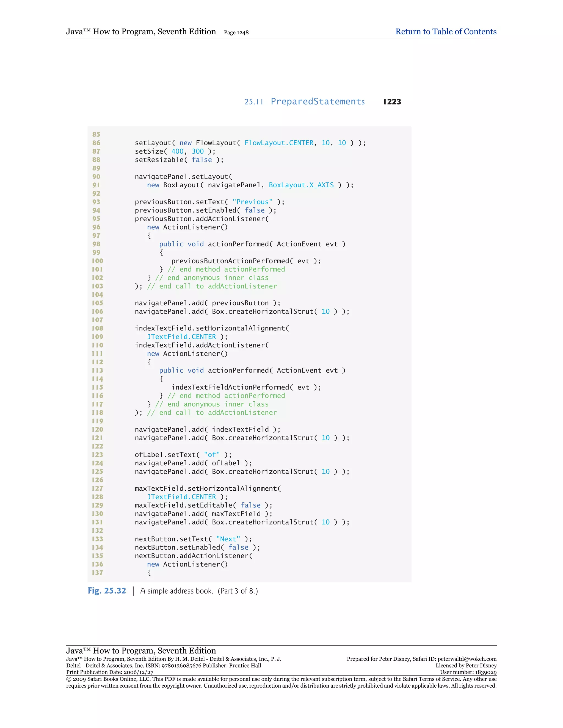Screen dimensions: 563x728
Task: Click the caption text A simple address book
Action: tap(176, 591)
